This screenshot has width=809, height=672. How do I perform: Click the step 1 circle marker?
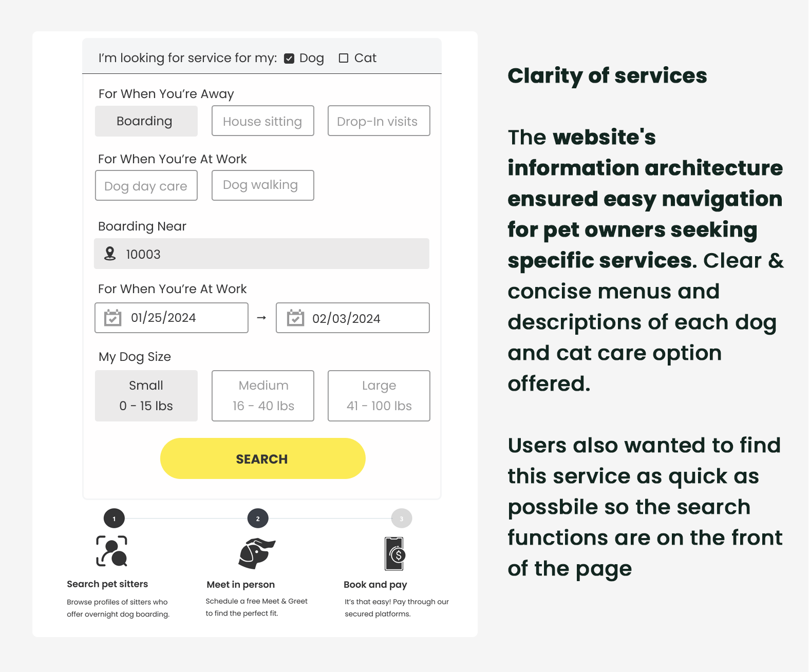tap(114, 519)
